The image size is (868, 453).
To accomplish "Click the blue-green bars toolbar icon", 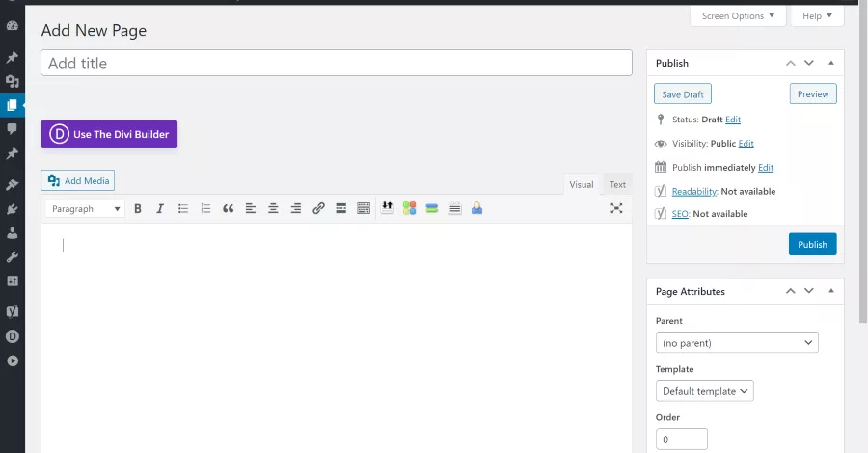I will click(x=432, y=208).
